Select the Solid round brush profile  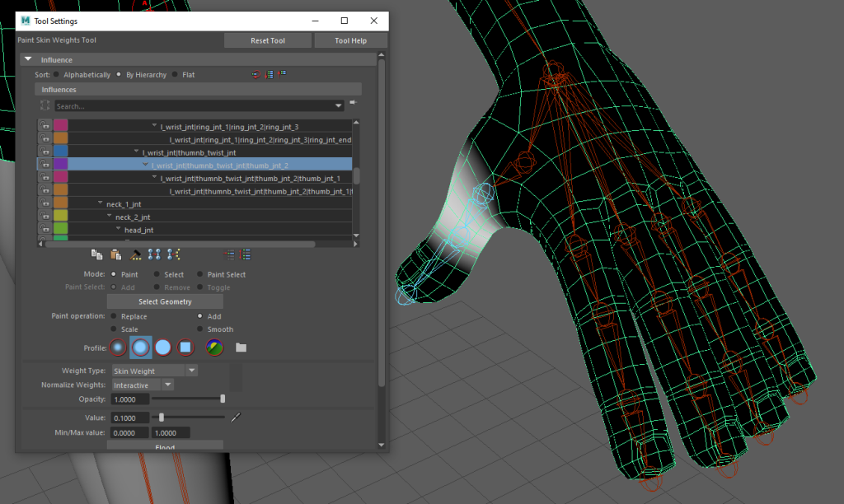[163, 348]
